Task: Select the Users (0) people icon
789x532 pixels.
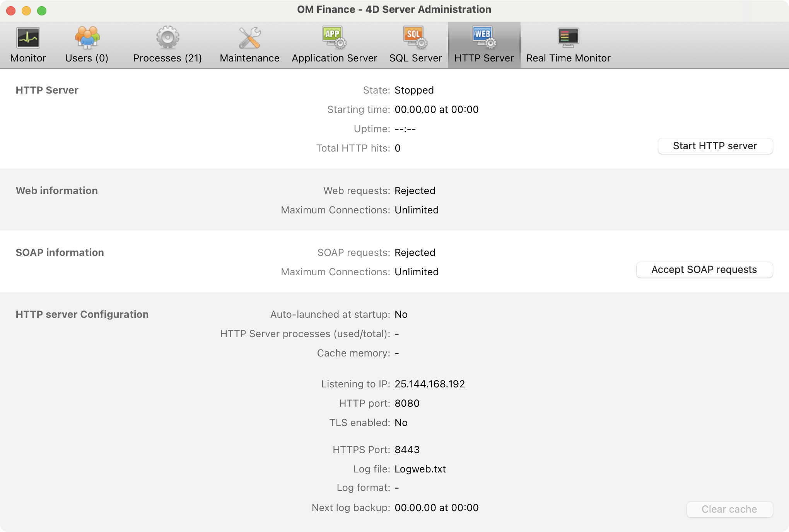Action: coord(87,38)
